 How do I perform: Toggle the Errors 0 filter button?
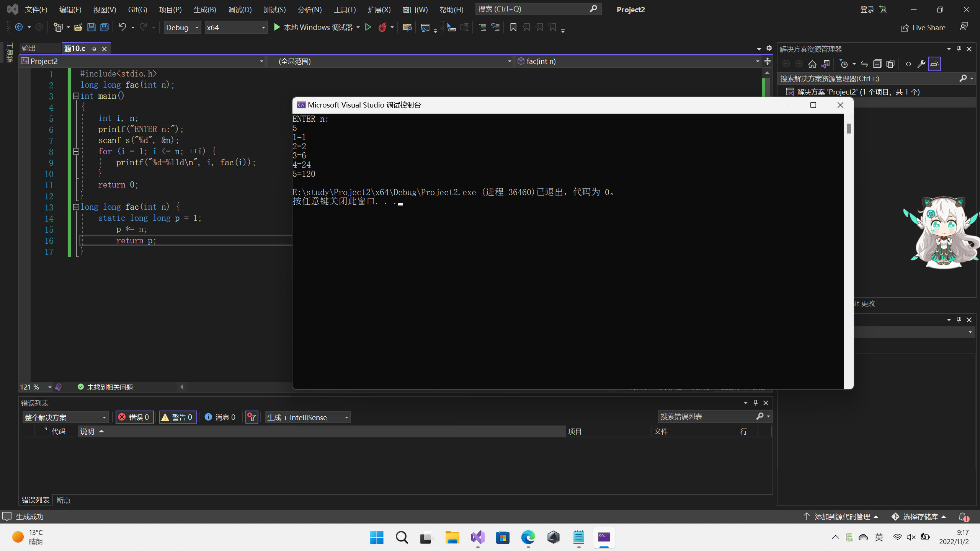point(134,417)
